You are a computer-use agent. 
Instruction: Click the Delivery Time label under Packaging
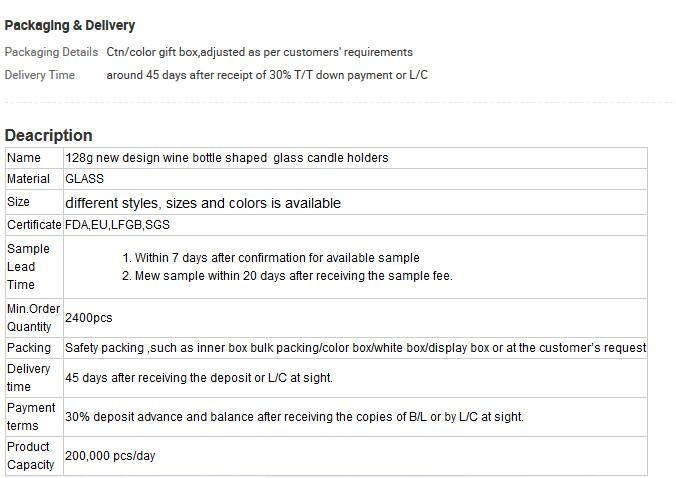(40, 75)
